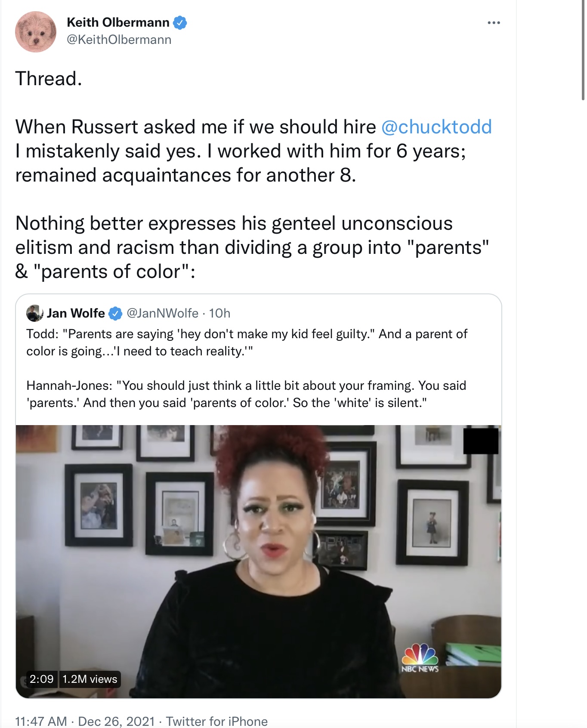The image size is (587, 728).
Task: Open the 11:47 AM Dec 26, 2021 timestamp
Action: [x=85, y=721]
